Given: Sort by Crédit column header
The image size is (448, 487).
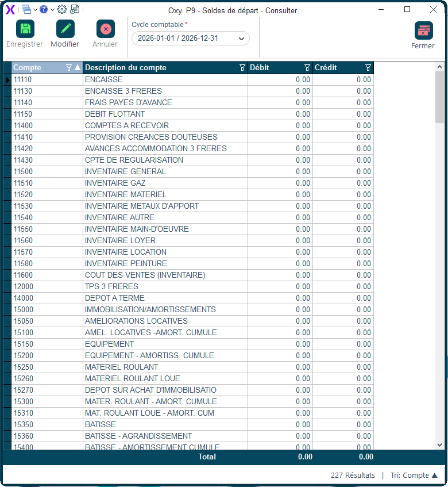Looking at the screenshot, I should [x=326, y=68].
